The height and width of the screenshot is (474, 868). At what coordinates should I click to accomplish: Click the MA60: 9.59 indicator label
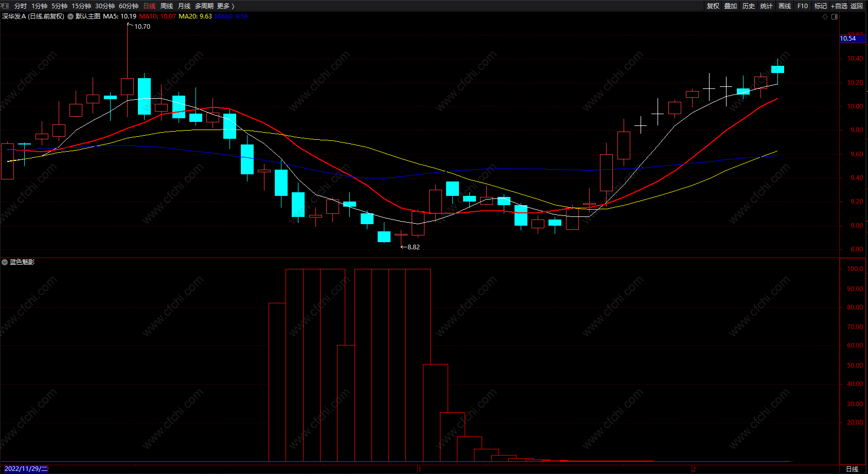(231, 16)
